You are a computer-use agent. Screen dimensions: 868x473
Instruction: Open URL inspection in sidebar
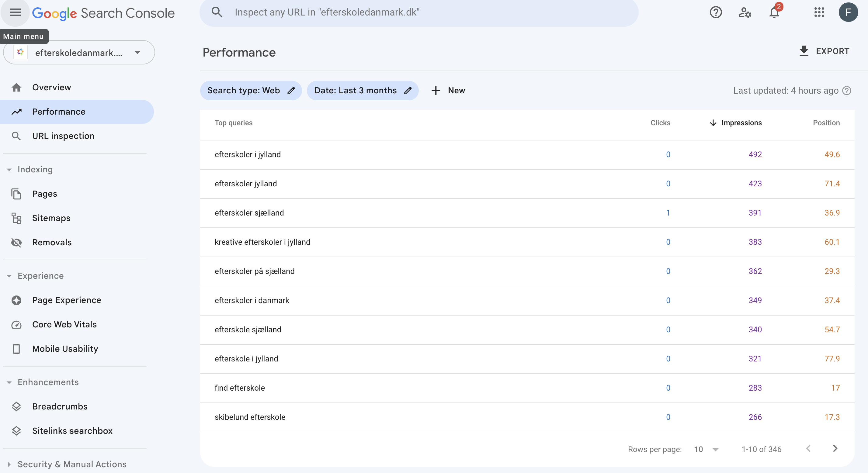coord(63,136)
